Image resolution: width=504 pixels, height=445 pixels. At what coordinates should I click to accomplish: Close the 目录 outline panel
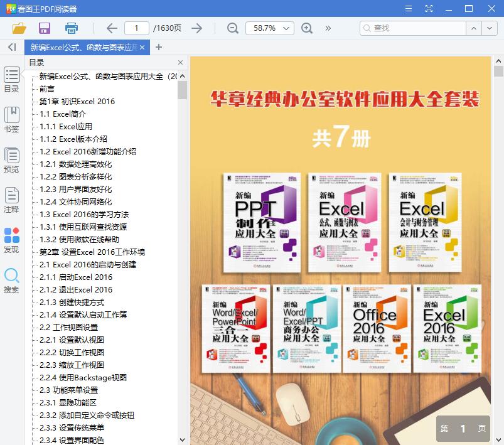pyautogui.click(x=180, y=62)
